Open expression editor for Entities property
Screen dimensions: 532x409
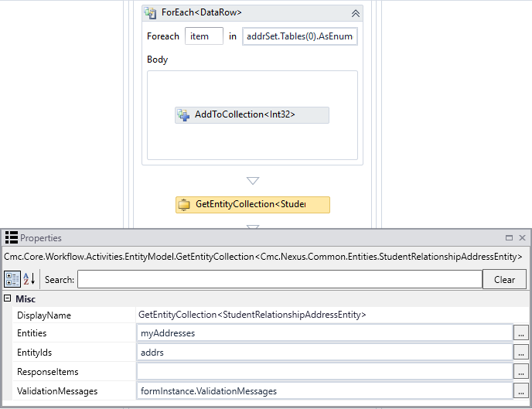[x=522, y=332]
